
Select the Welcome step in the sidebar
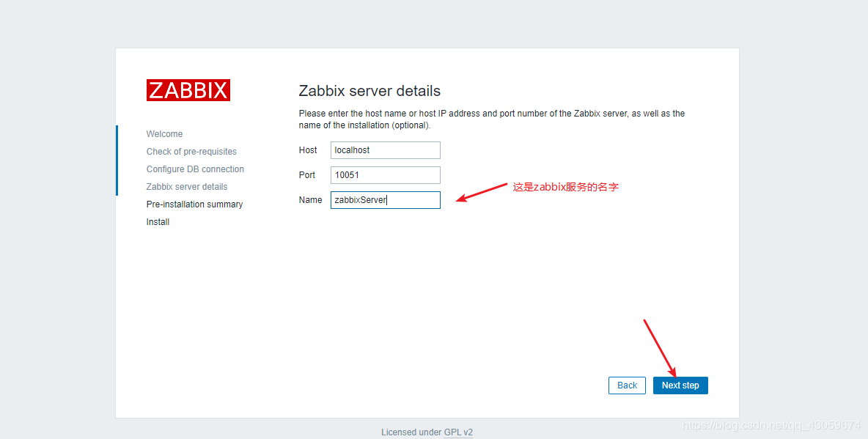(164, 134)
